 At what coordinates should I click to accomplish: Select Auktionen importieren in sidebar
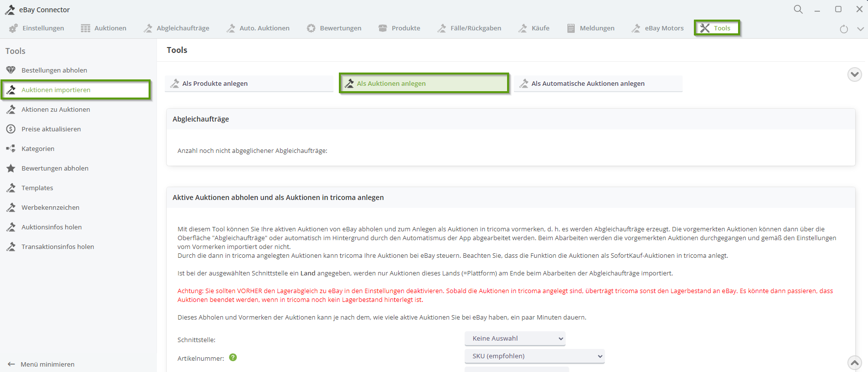coord(76,90)
